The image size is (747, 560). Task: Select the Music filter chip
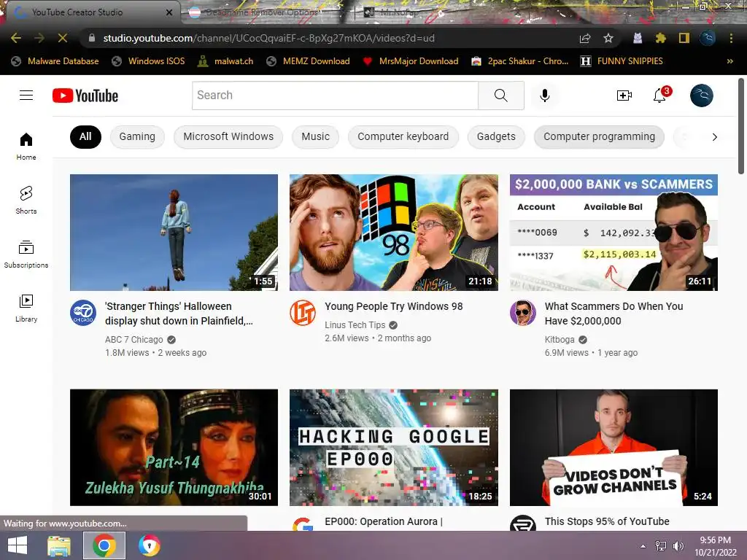coord(315,136)
